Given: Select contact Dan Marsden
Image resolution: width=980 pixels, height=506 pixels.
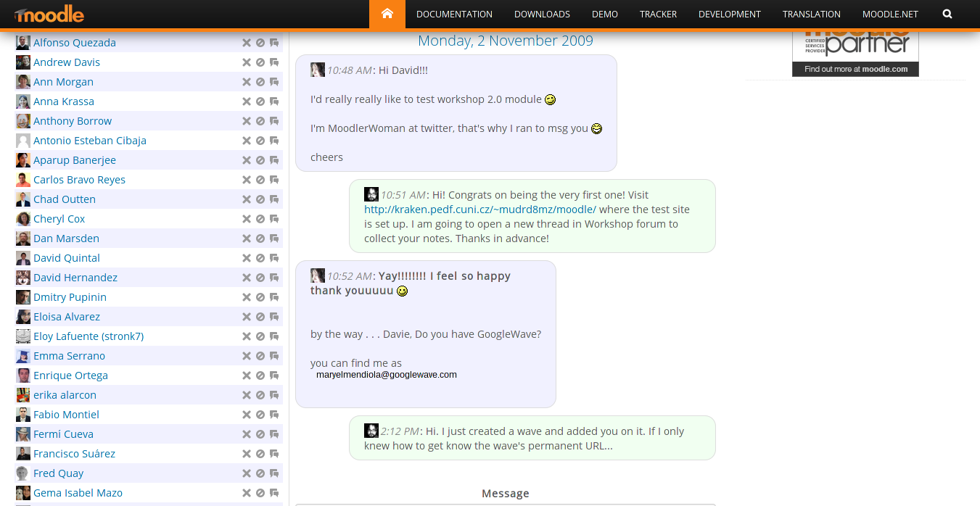Looking at the screenshot, I should [x=66, y=239].
